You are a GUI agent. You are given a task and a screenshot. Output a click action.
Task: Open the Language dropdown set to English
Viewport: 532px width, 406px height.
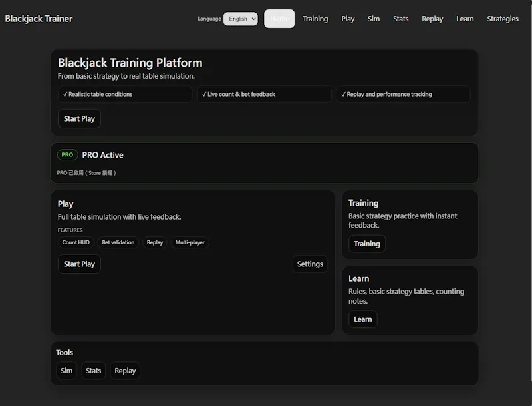[x=241, y=19]
